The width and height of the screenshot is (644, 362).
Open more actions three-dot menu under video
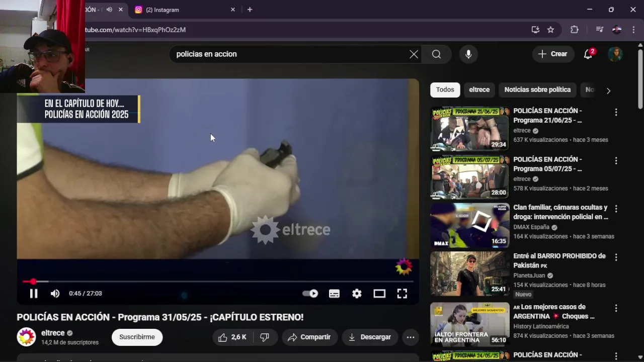click(411, 337)
